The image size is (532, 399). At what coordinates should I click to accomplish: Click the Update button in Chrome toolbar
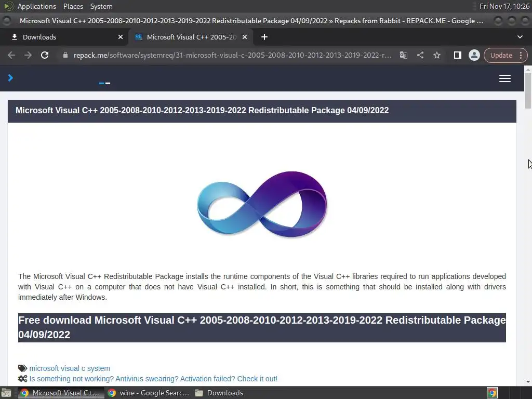point(501,55)
